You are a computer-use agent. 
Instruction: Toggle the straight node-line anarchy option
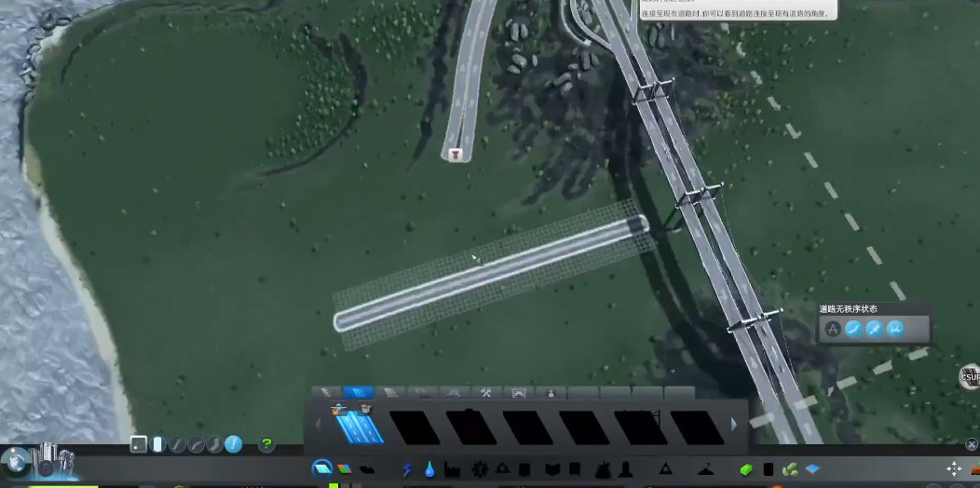pyautogui.click(x=875, y=329)
